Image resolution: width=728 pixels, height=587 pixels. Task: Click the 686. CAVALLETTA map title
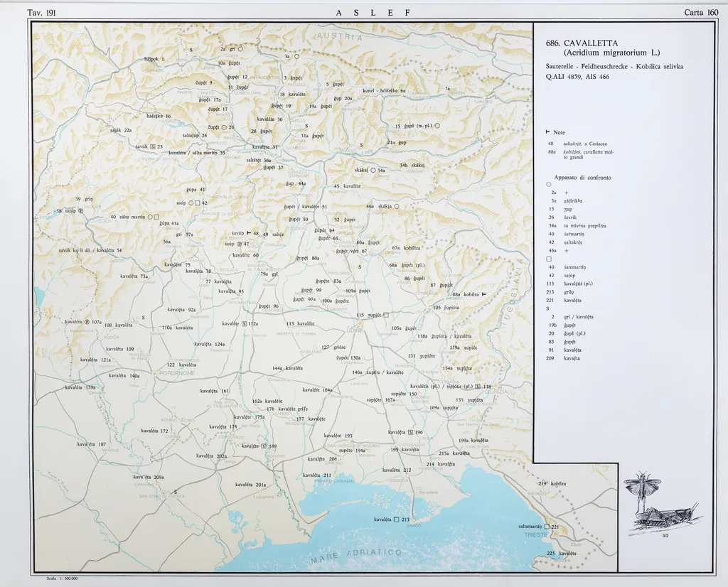point(577,43)
